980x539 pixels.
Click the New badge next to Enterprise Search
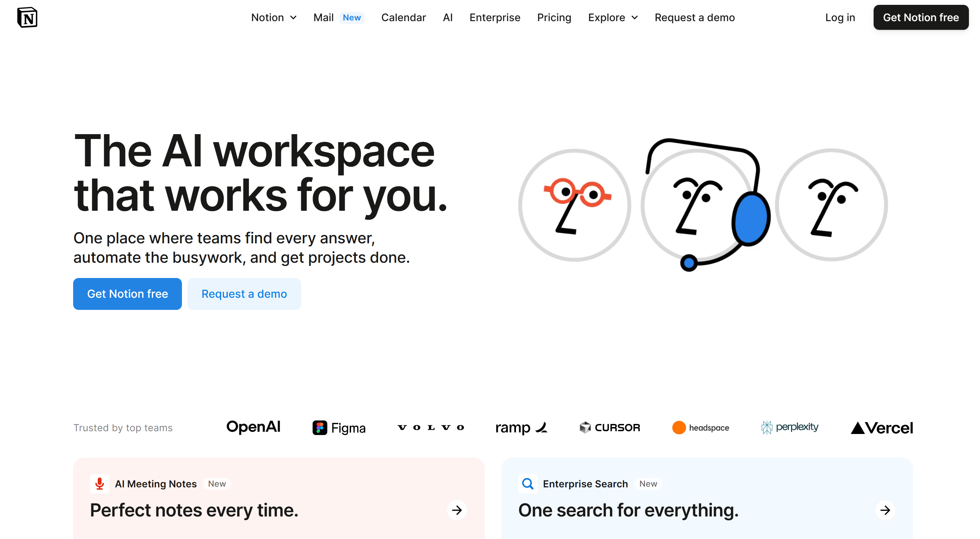648,484
